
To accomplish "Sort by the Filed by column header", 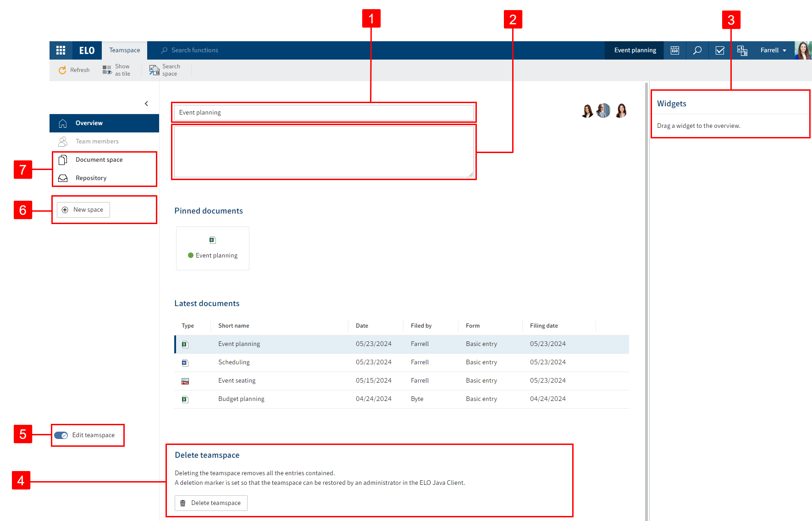I will (421, 326).
